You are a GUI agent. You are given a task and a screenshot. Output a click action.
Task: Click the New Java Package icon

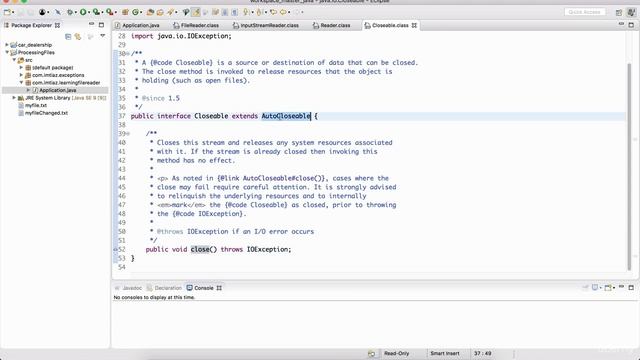click(125, 12)
